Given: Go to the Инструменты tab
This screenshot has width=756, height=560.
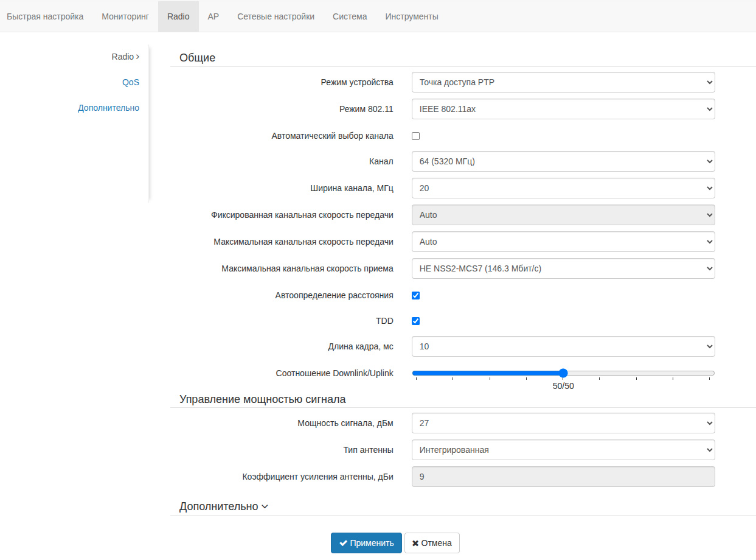Looking at the screenshot, I should (x=412, y=16).
